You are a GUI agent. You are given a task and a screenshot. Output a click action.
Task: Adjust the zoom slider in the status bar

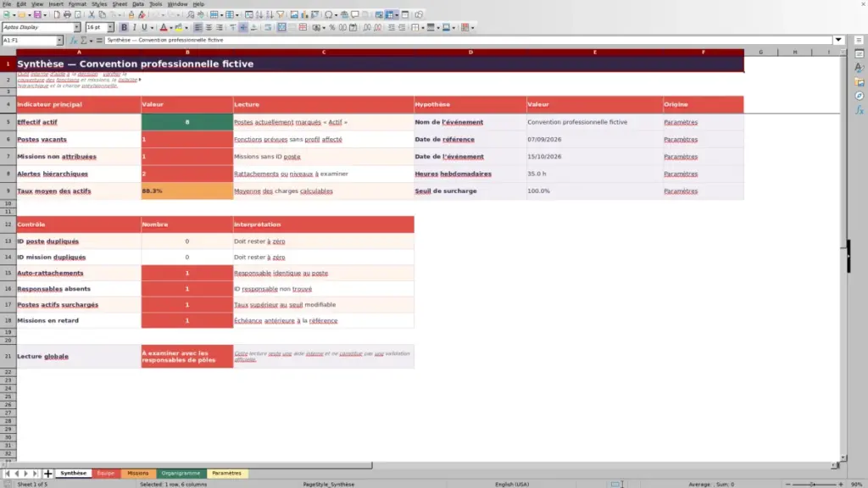point(813,484)
